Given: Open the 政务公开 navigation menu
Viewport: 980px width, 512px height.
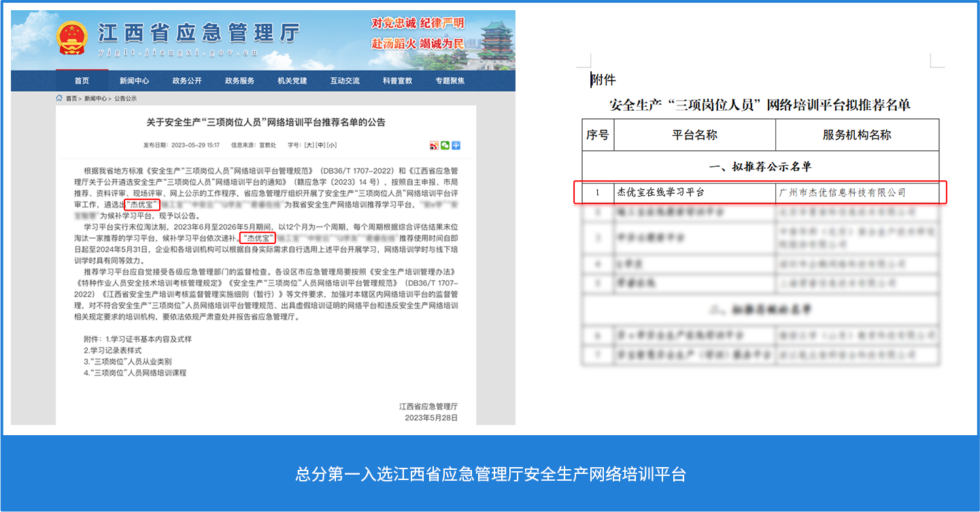Looking at the screenshot, I should click(187, 81).
